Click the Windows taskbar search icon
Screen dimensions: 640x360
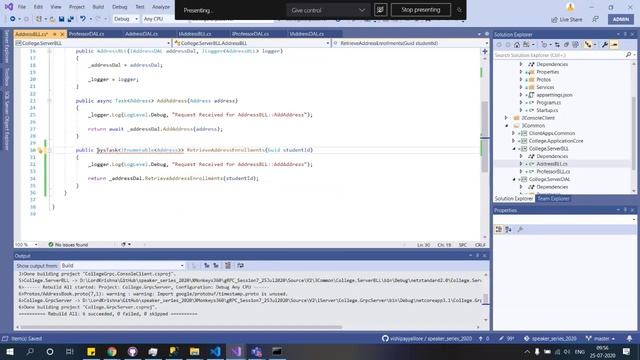point(30,351)
